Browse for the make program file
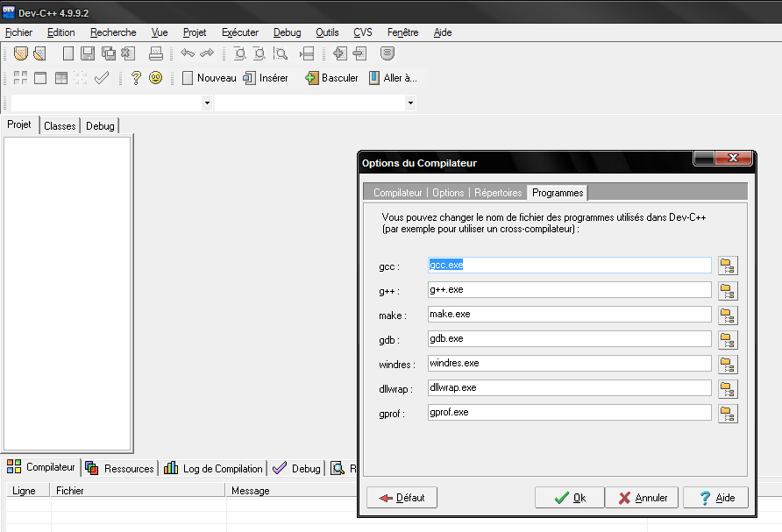Image resolution: width=782 pixels, height=532 pixels. coord(729,316)
